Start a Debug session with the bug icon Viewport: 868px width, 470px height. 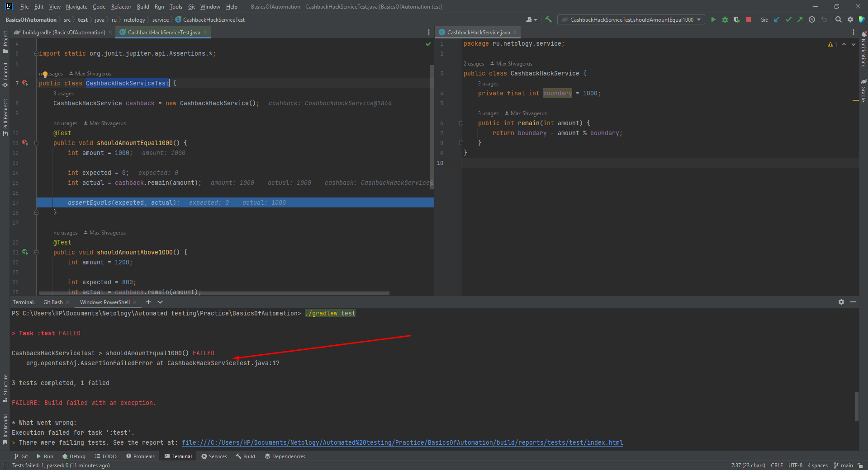pyautogui.click(x=725, y=19)
